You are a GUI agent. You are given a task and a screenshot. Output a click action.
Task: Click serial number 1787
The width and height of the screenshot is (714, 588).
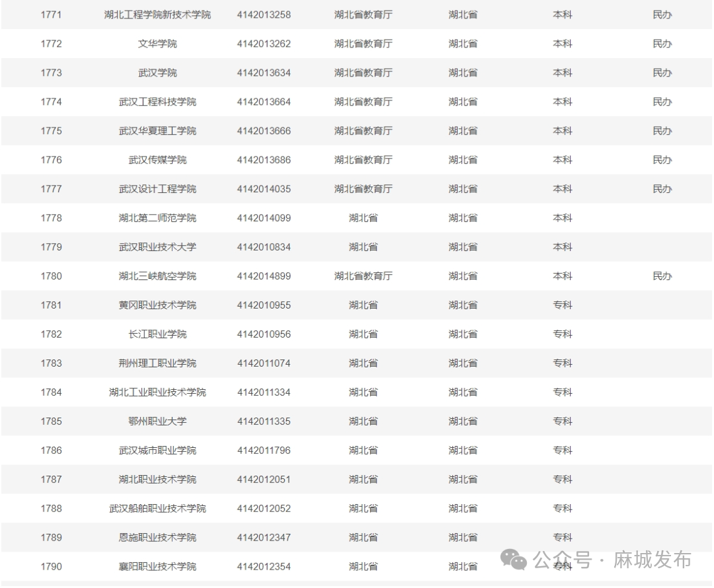point(51,480)
